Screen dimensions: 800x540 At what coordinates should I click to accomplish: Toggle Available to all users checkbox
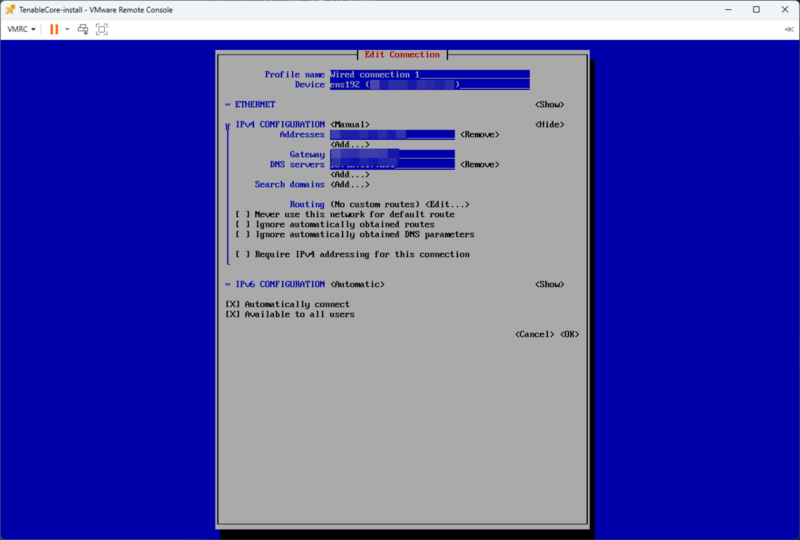233,314
